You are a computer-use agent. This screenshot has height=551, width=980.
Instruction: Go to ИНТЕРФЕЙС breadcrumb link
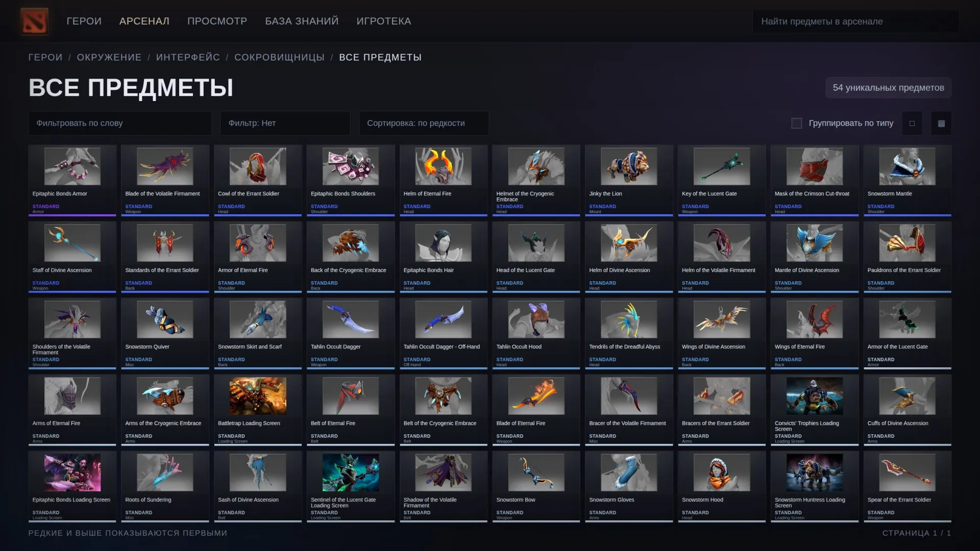coord(188,57)
